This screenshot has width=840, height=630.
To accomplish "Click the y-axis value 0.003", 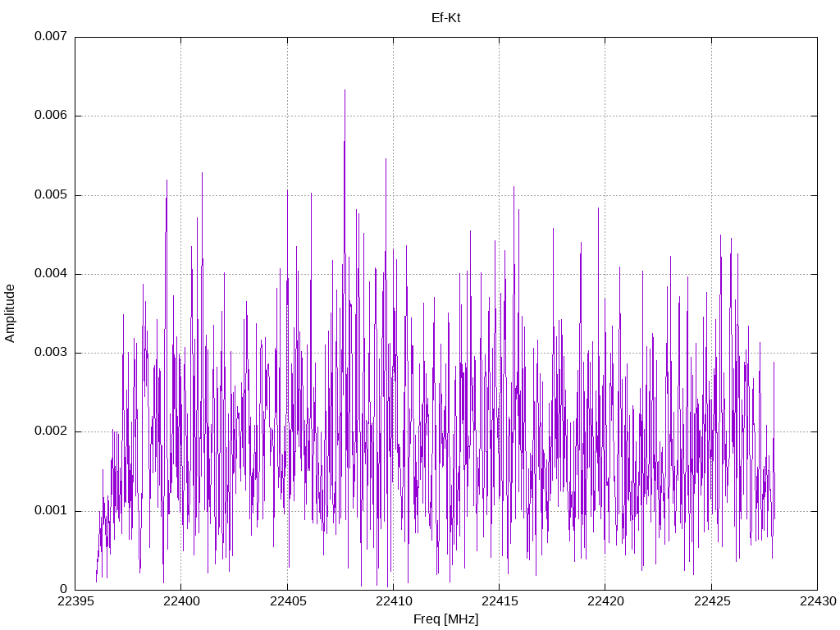I will pos(51,352).
